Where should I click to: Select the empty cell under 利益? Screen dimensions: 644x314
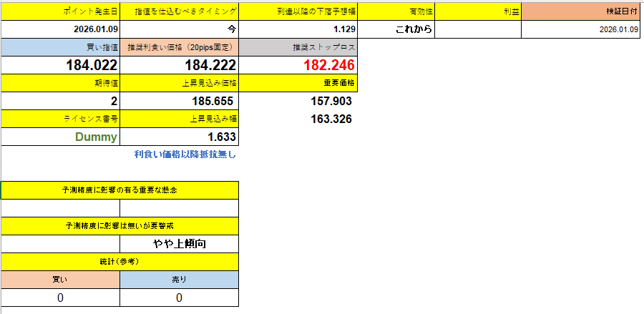[478, 29]
